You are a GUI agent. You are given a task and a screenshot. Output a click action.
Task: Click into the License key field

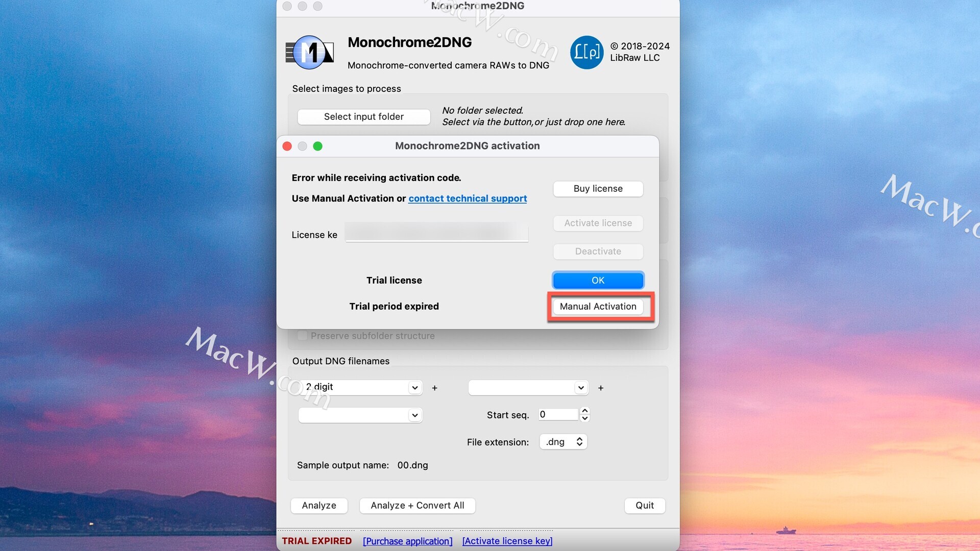(x=436, y=233)
